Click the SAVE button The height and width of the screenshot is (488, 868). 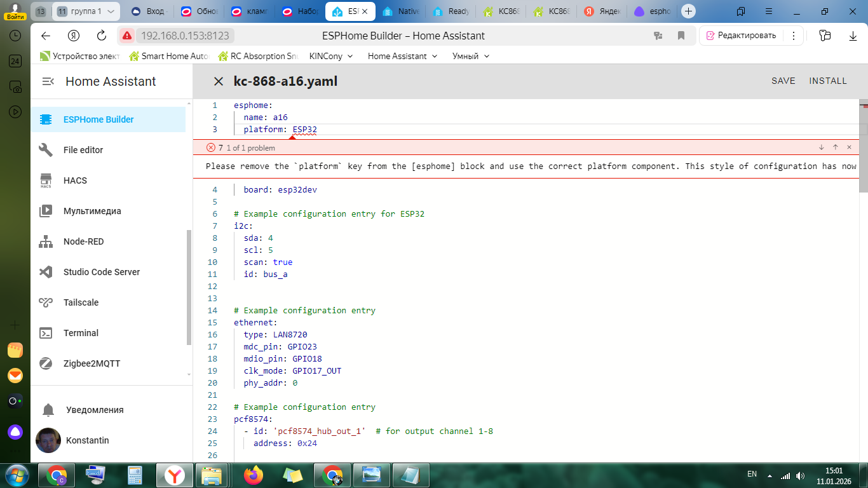[x=783, y=81]
